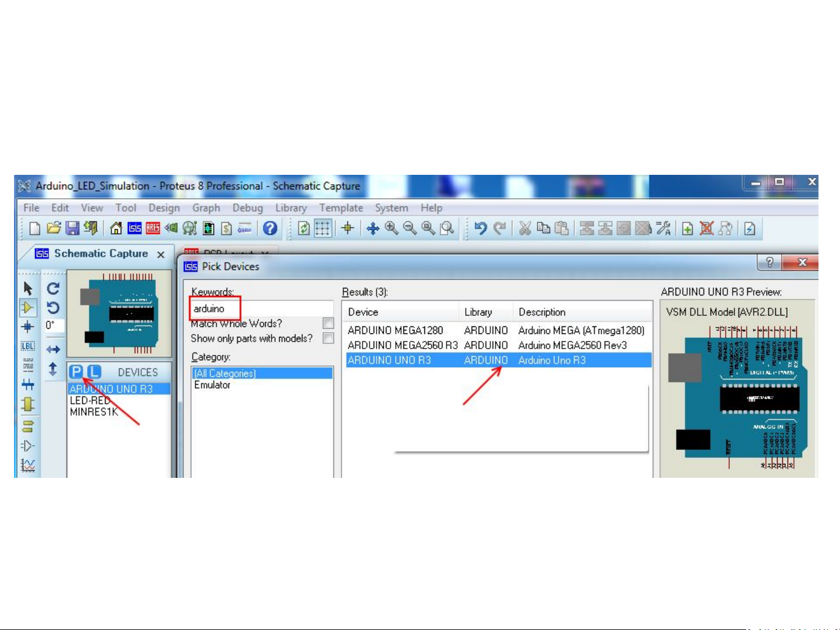Open the Library menu
The width and height of the screenshot is (840, 630).
point(291,207)
